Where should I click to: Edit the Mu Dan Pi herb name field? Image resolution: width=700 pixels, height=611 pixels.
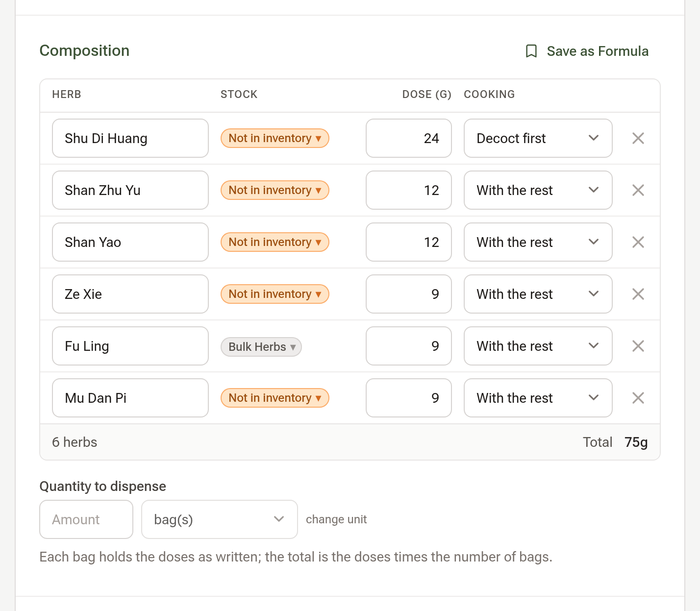coord(130,398)
